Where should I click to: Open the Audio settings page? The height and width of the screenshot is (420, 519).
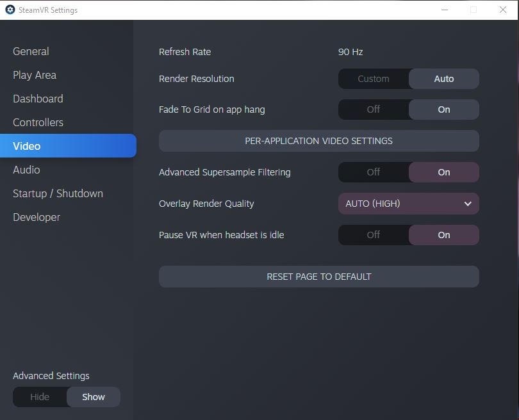point(26,170)
